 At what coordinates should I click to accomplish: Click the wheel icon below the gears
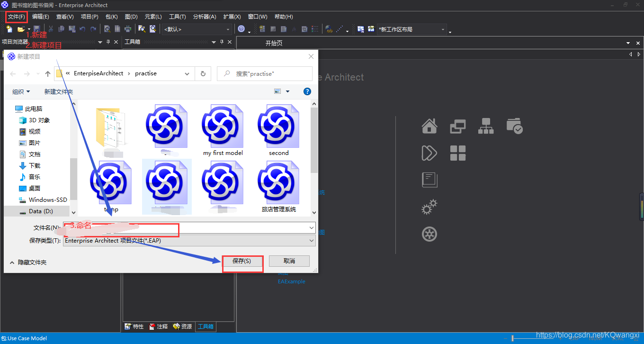pos(429,234)
